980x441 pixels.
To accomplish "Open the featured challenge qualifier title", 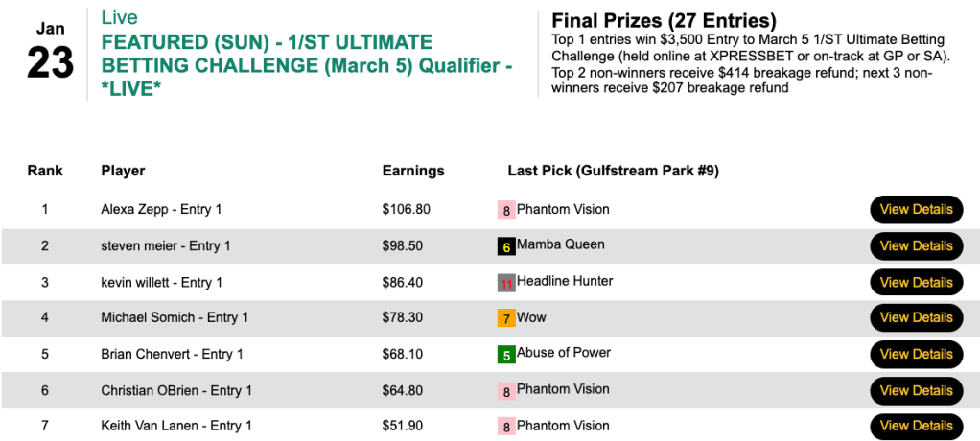I will pos(267,66).
